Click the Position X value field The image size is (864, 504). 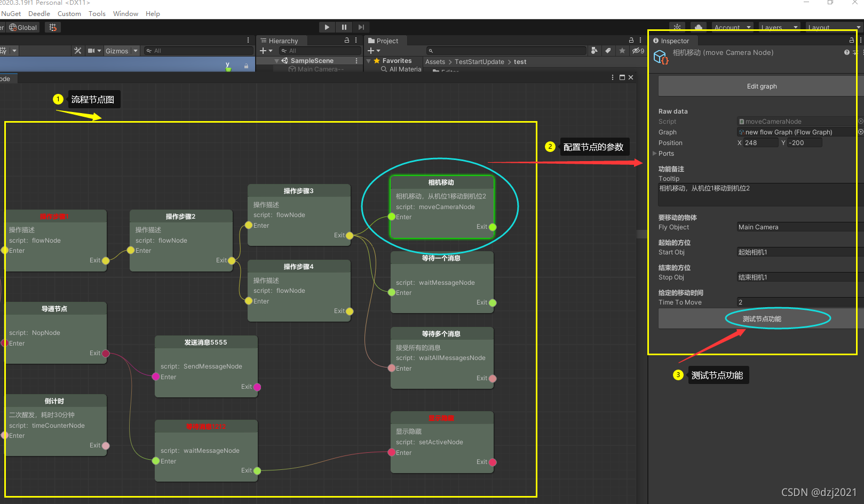point(760,143)
